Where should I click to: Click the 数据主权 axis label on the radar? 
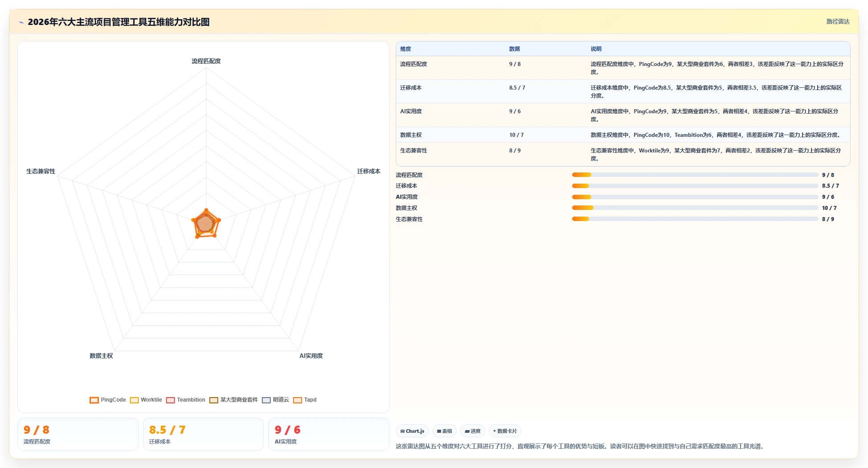point(101,356)
